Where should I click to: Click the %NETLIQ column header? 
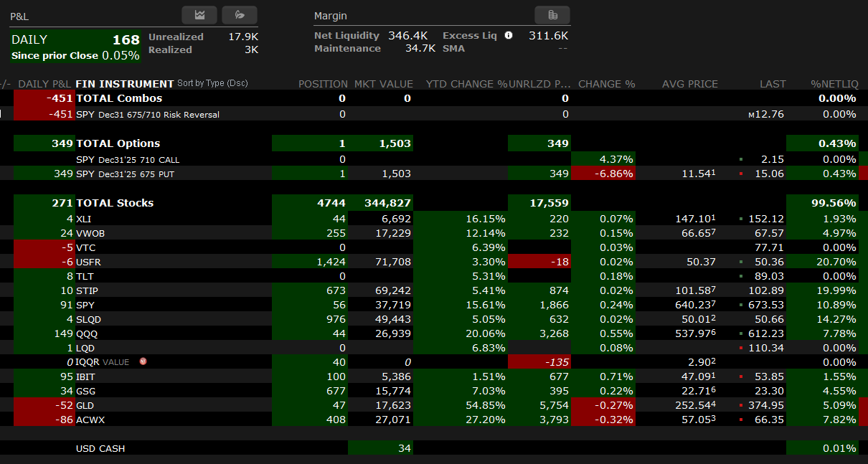tap(834, 84)
